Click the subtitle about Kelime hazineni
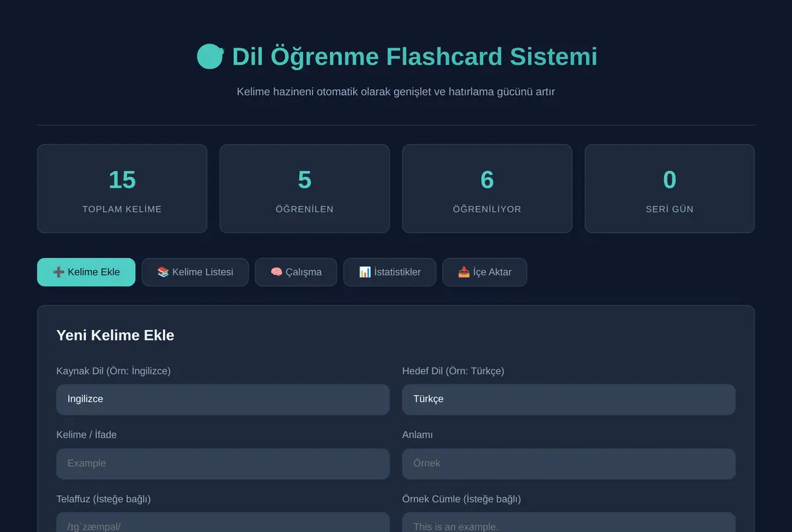Screen dimensions: 792x532 (396, 92)
